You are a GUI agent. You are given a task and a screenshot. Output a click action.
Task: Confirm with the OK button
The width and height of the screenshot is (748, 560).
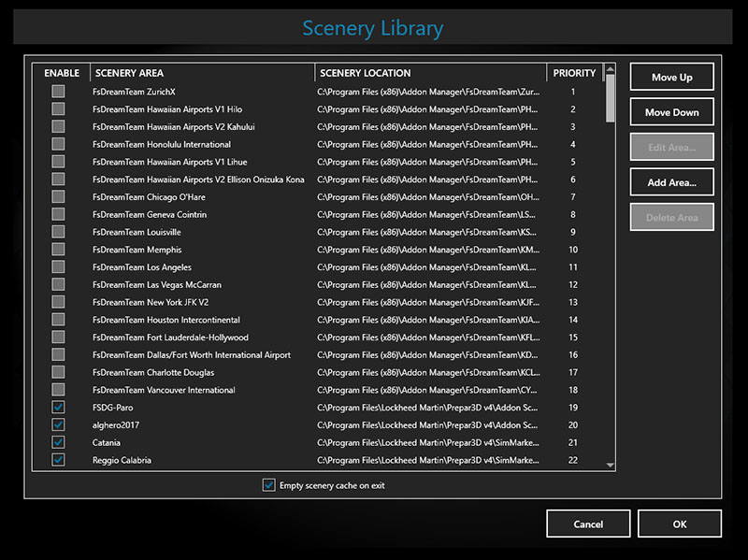click(x=679, y=524)
